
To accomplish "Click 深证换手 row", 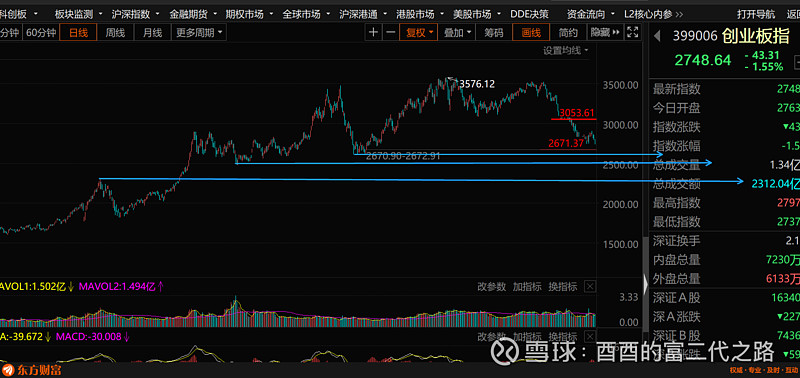I will pos(726,241).
